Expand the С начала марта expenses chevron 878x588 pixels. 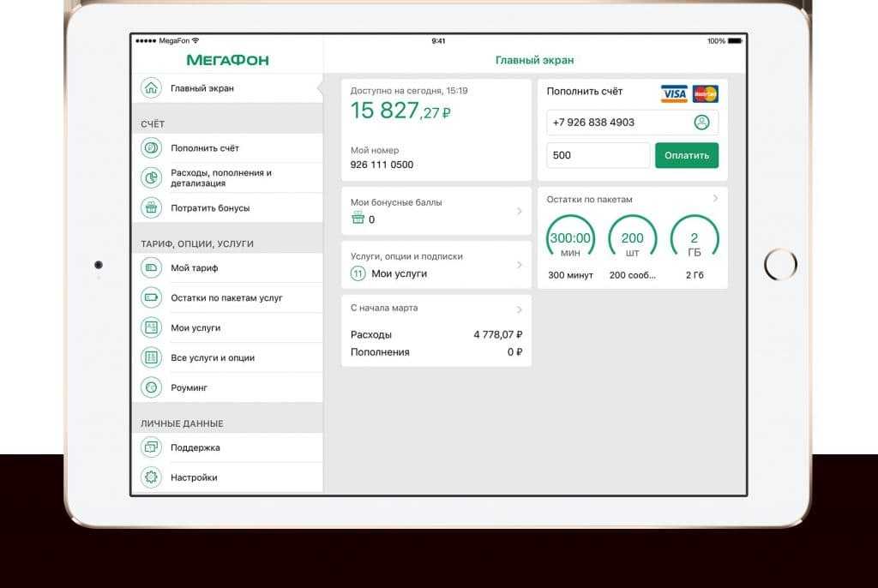pyautogui.click(x=520, y=309)
